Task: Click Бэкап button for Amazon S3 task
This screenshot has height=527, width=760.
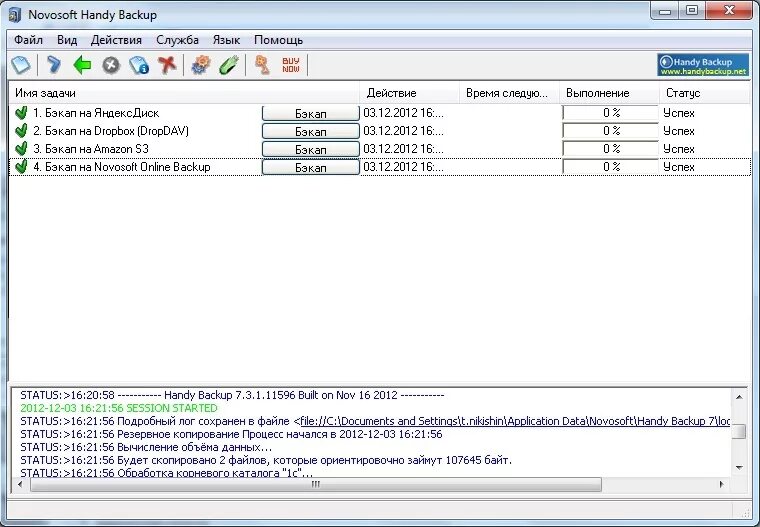Action: [311, 149]
